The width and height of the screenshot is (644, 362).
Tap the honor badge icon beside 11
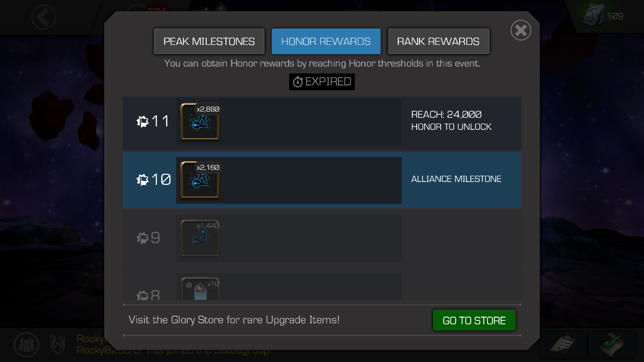tap(143, 122)
